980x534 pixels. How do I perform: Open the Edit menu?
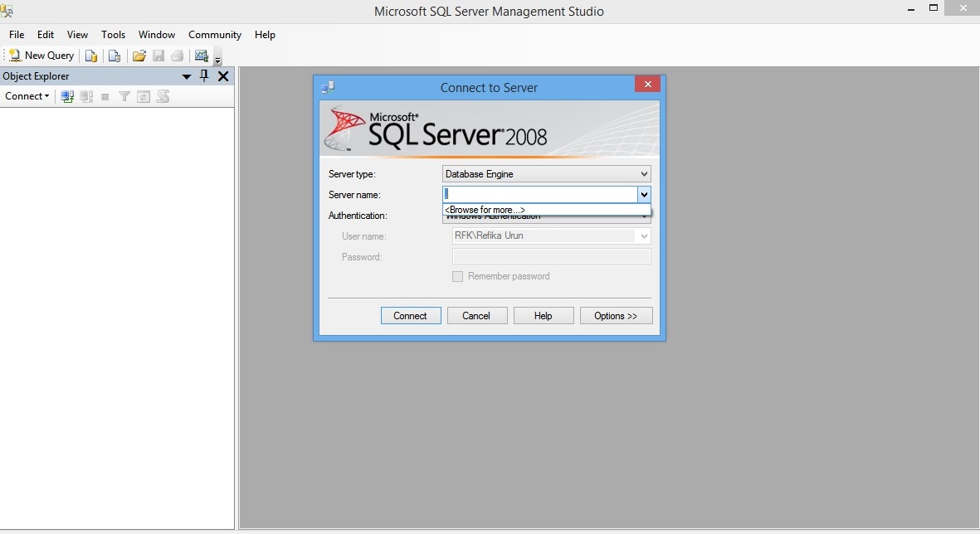46,34
